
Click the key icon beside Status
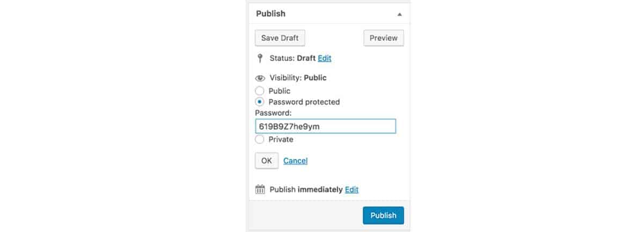pyautogui.click(x=260, y=58)
